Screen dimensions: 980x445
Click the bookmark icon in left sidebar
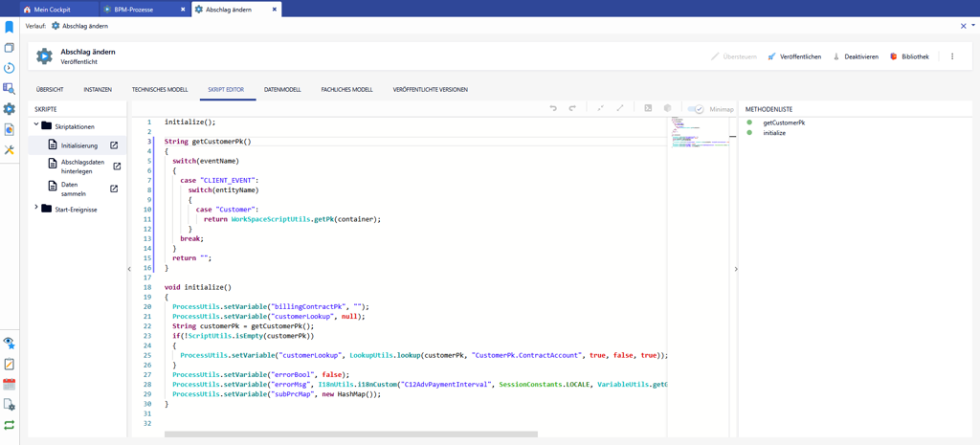click(x=9, y=27)
